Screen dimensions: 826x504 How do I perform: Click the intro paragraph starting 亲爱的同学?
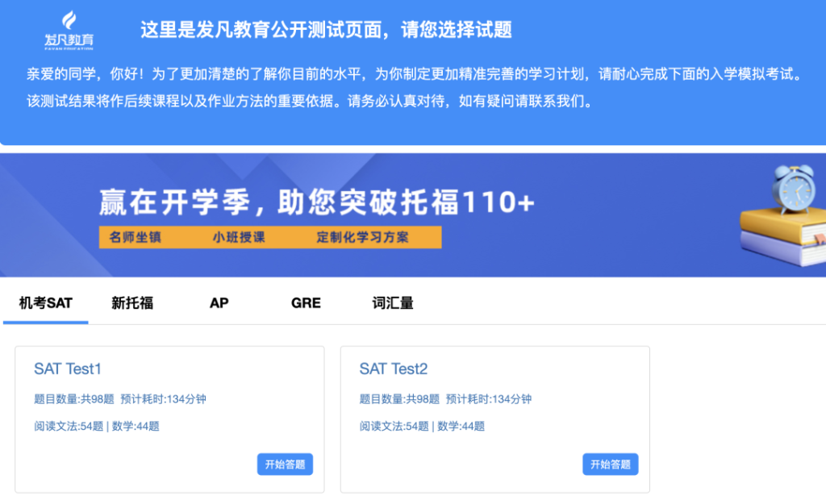pos(416,87)
